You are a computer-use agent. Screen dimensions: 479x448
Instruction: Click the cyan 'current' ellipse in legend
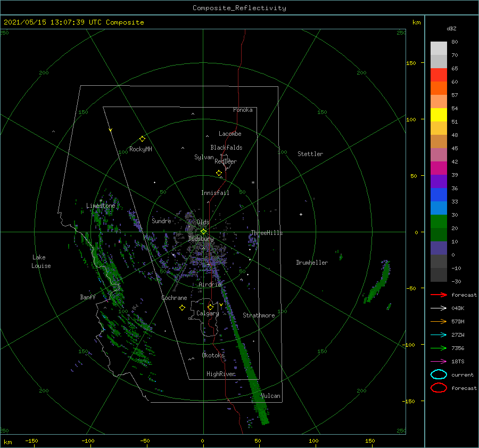point(439,374)
